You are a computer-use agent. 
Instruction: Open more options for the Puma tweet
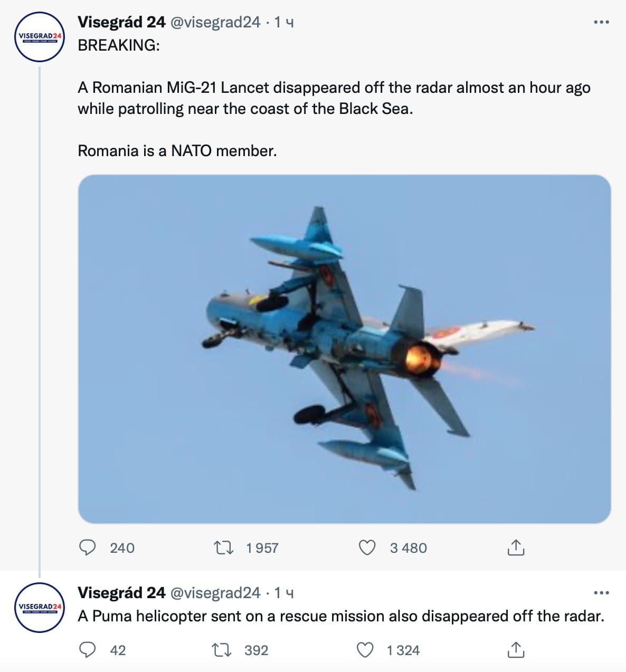click(601, 593)
